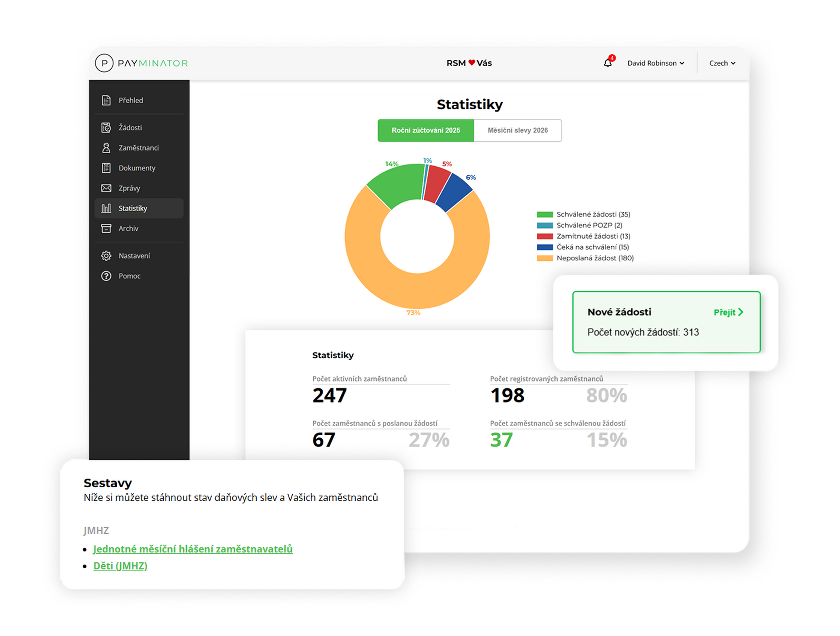840x636 pixels.
Task: Open Nastavení via the gear icon
Action: click(x=106, y=255)
